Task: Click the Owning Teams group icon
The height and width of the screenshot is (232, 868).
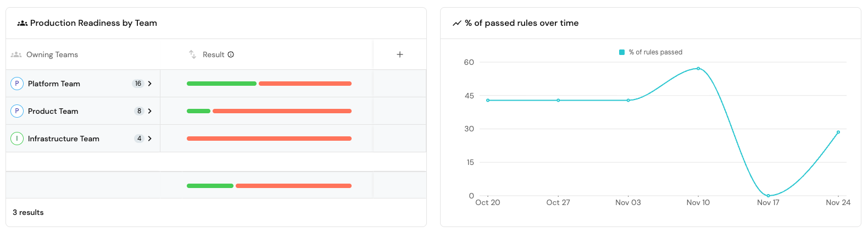Action: [x=16, y=54]
